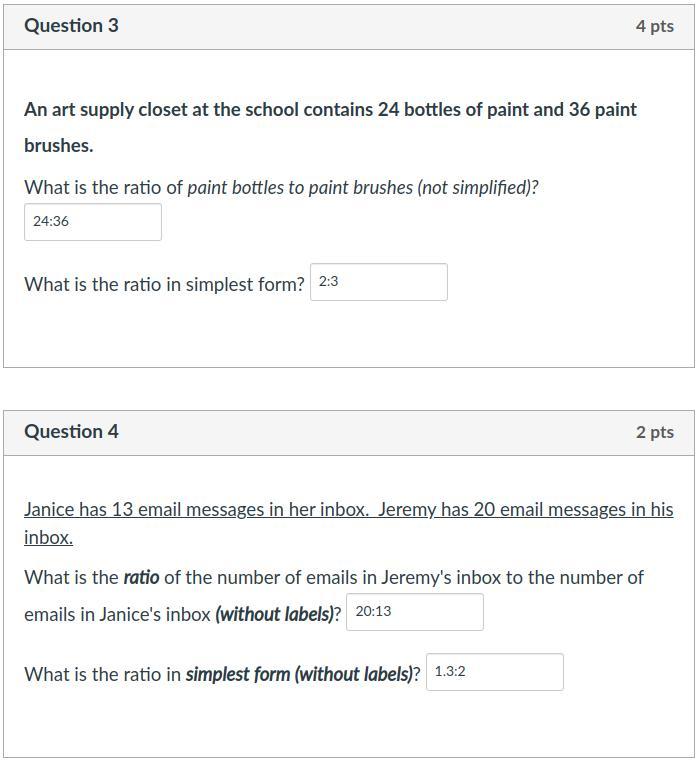Click the input field containing 24:36
The width and height of the screenshot is (696, 765).
tap(92, 222)
